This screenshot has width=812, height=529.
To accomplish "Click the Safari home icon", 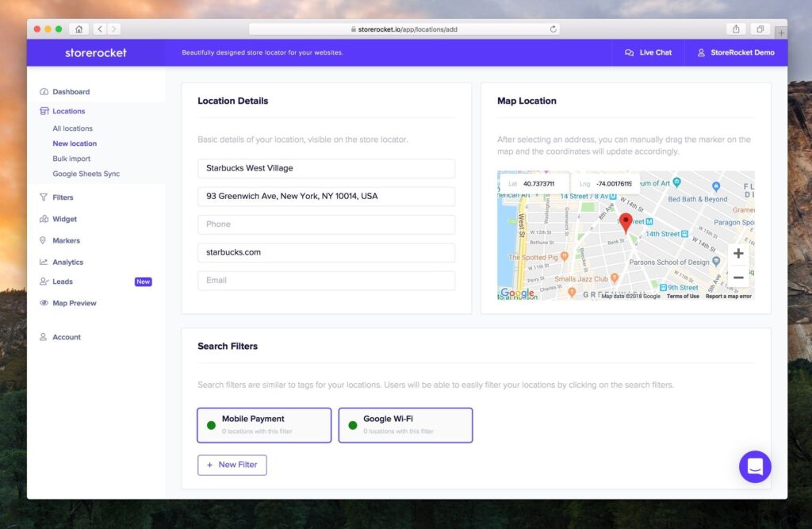I will click(x=79, y=29).
